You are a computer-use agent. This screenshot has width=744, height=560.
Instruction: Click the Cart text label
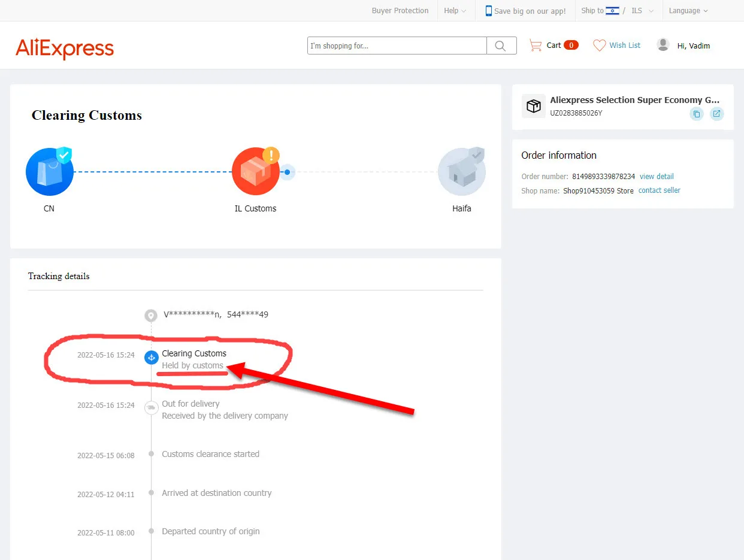click(554, 46)
